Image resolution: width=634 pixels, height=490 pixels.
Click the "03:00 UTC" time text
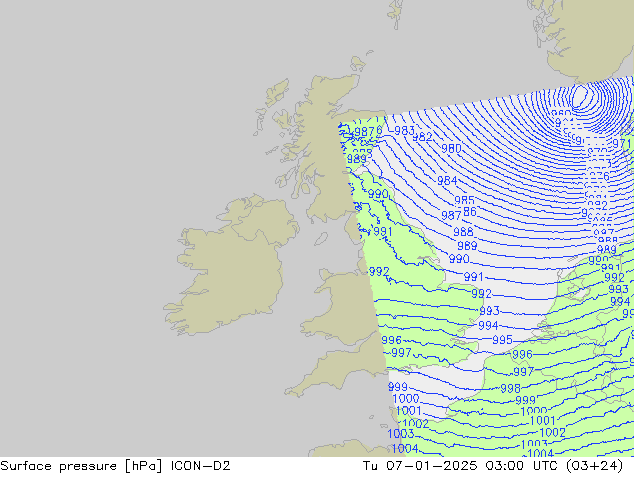[x=524, y=466]
